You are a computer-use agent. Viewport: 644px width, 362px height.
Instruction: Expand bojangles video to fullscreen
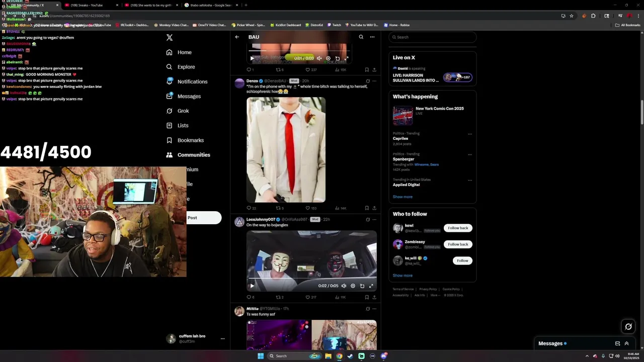point(371,286)
